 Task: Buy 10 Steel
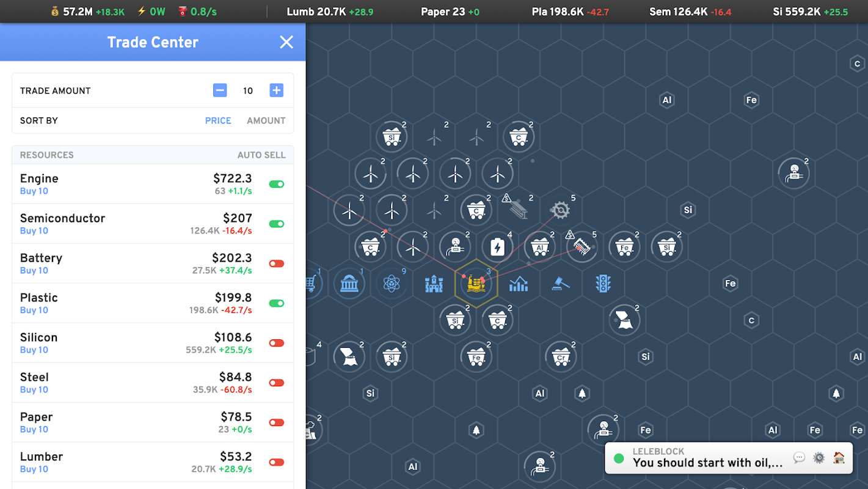click(34, 390)
